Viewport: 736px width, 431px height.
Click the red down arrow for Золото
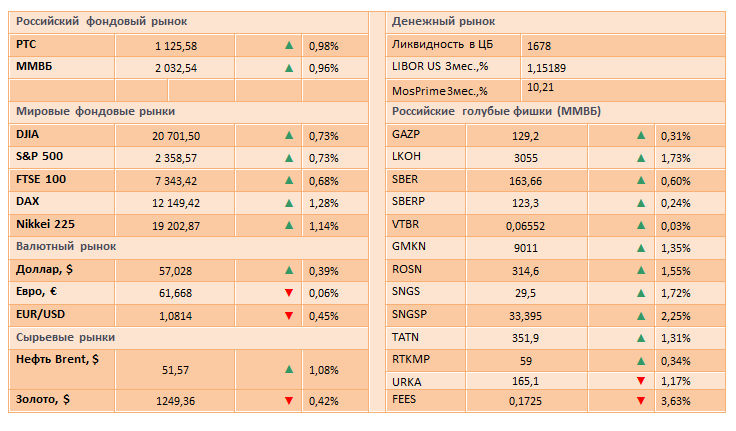(288, 401)
